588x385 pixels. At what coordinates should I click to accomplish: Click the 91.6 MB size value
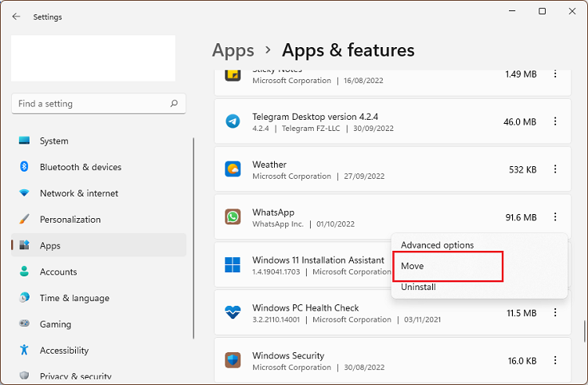521,217
